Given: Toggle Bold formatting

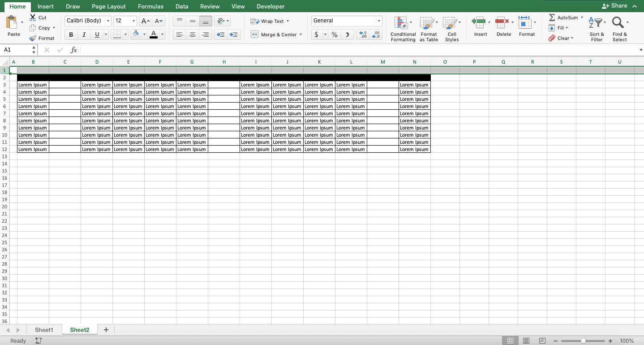Looking at the screenshot, I should [x=71, y=34].
